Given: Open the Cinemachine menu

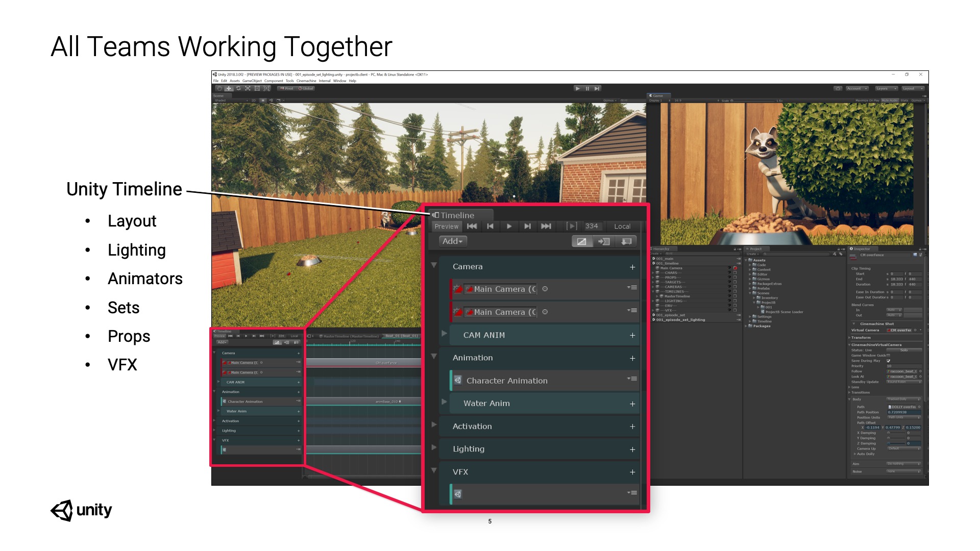Looking at the screenshot, I should tap(306, 81).
